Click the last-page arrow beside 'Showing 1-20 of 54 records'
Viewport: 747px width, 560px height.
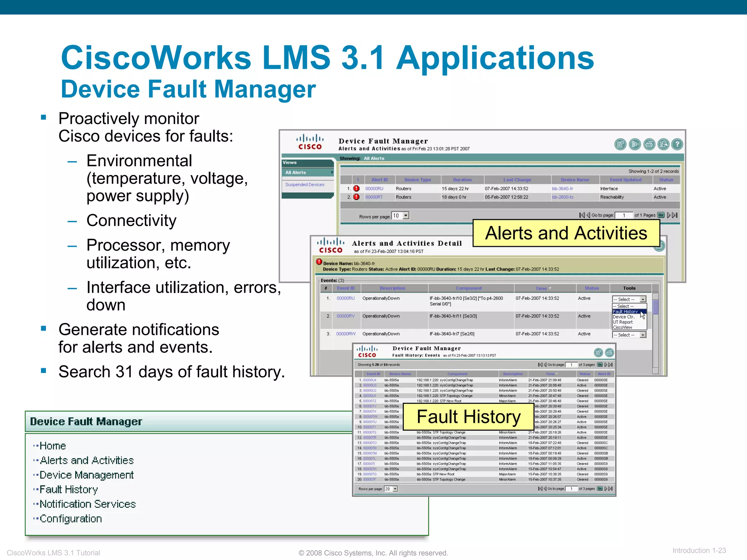[611, 365]
